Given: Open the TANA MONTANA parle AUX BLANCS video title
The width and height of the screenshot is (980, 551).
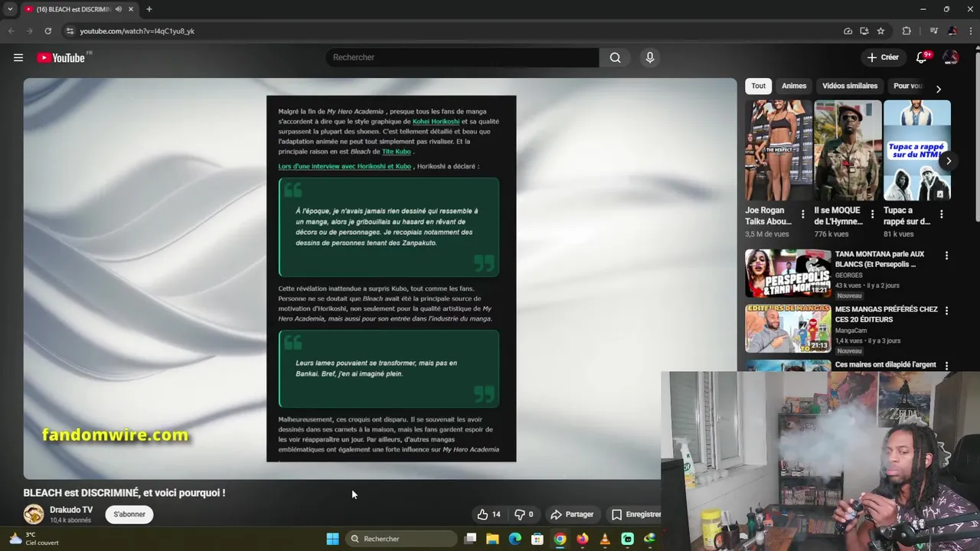Looking at the screenshot, I should [x=880, y=259].
